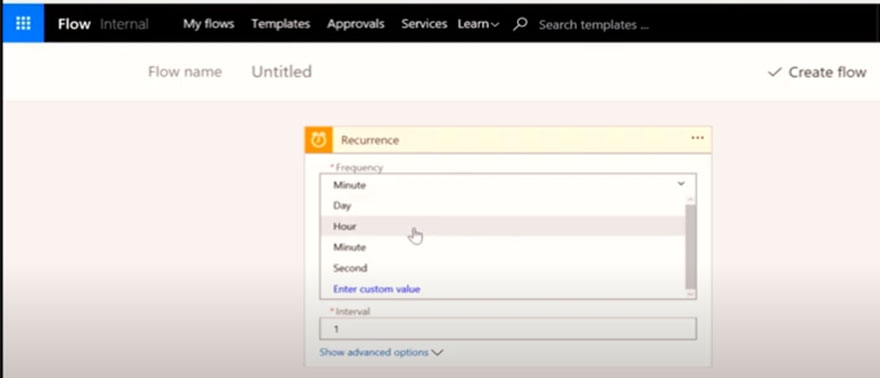
Task: Open Approvals in top navigation
Action: point(356,24)
